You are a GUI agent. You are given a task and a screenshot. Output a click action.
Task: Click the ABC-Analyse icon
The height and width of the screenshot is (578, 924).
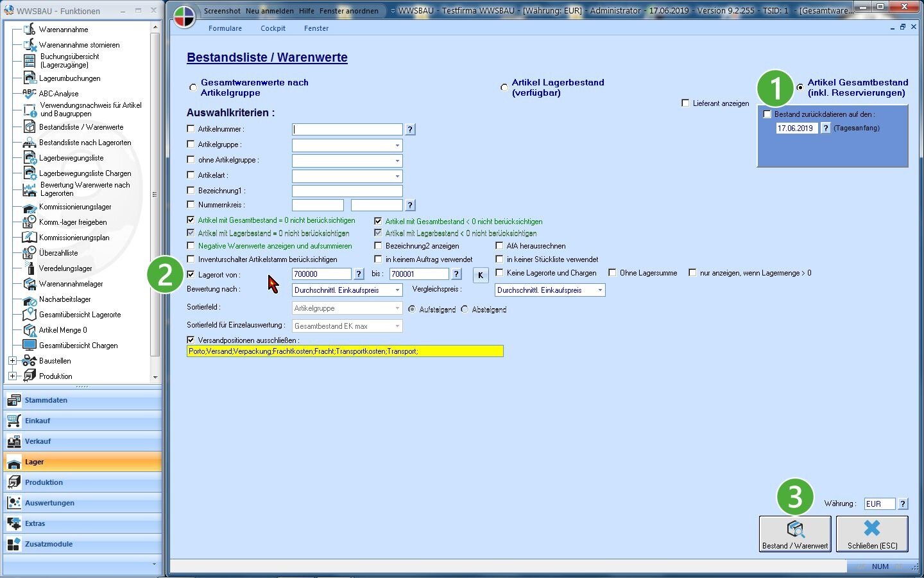tap(30, 94)
